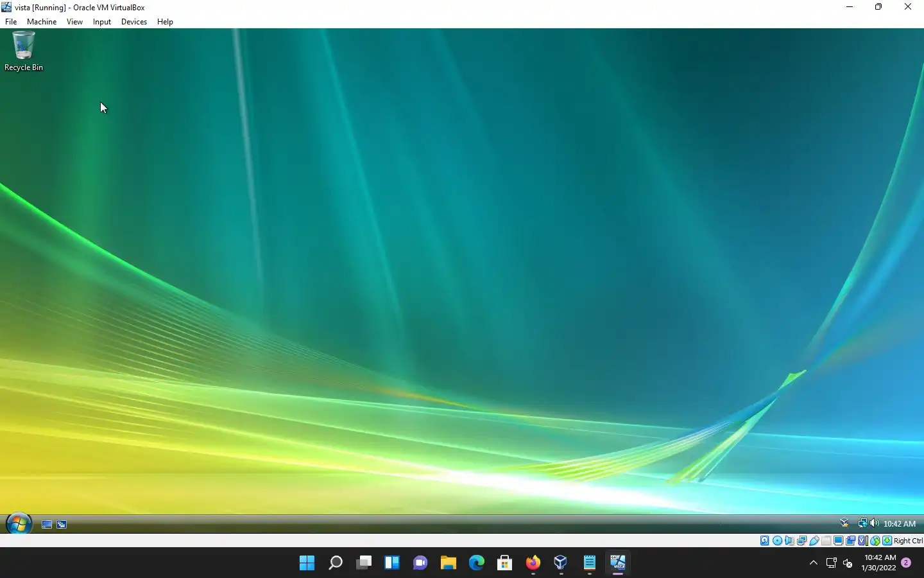The height and width of the screenshot is (578, 924).
Task: Open File Explorer on host taskbar
Action: (448, 563)
